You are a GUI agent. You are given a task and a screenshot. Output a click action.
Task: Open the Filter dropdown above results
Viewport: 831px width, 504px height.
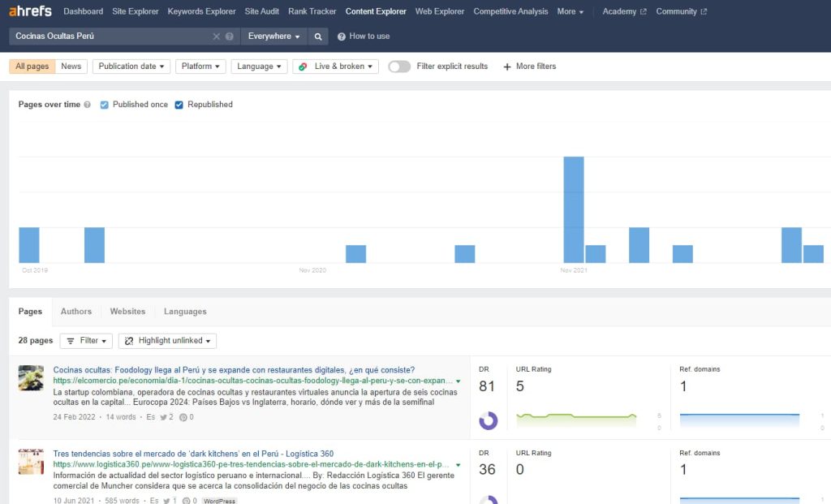pos(86,341)
